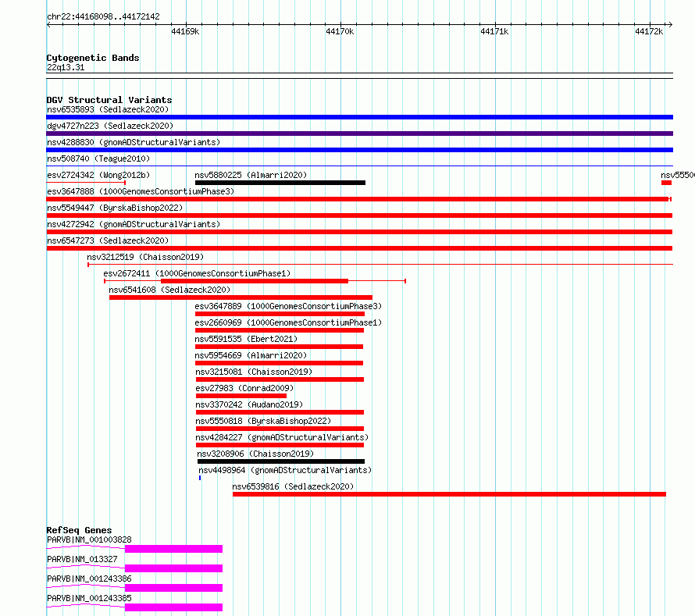Click the Cytogenetic Bands track title
The width and height of the screenshot is (695, 616).
pos(93,58)
